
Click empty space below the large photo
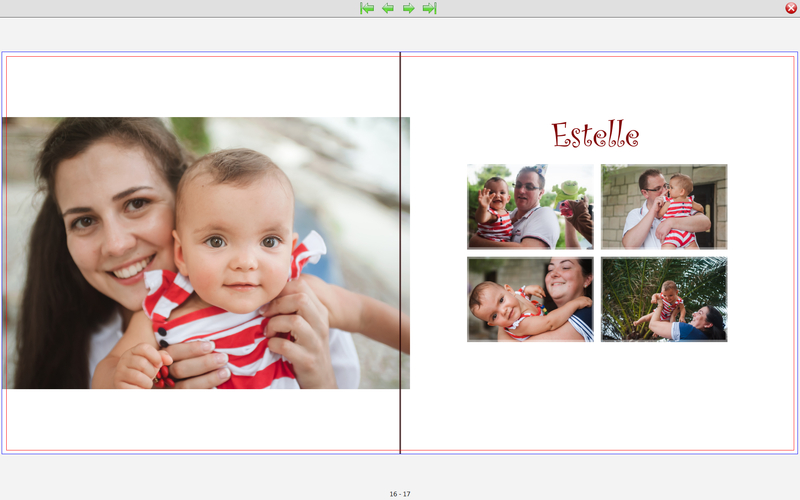[x=200, y=420]
